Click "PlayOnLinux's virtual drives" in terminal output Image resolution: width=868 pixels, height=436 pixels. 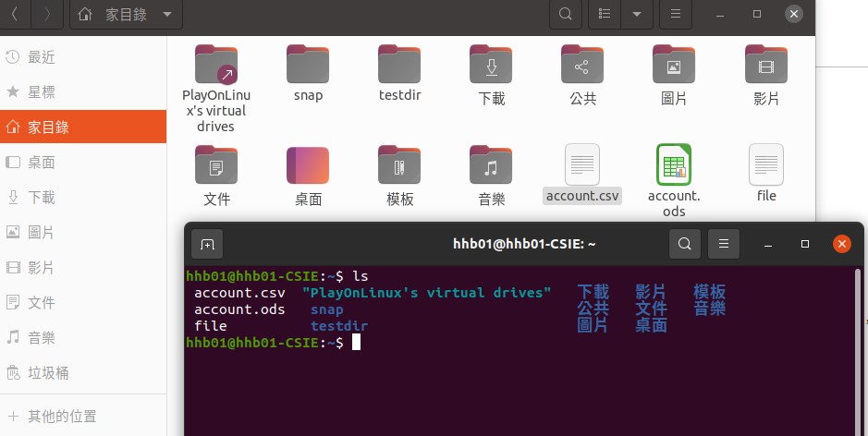click(426, 293)
